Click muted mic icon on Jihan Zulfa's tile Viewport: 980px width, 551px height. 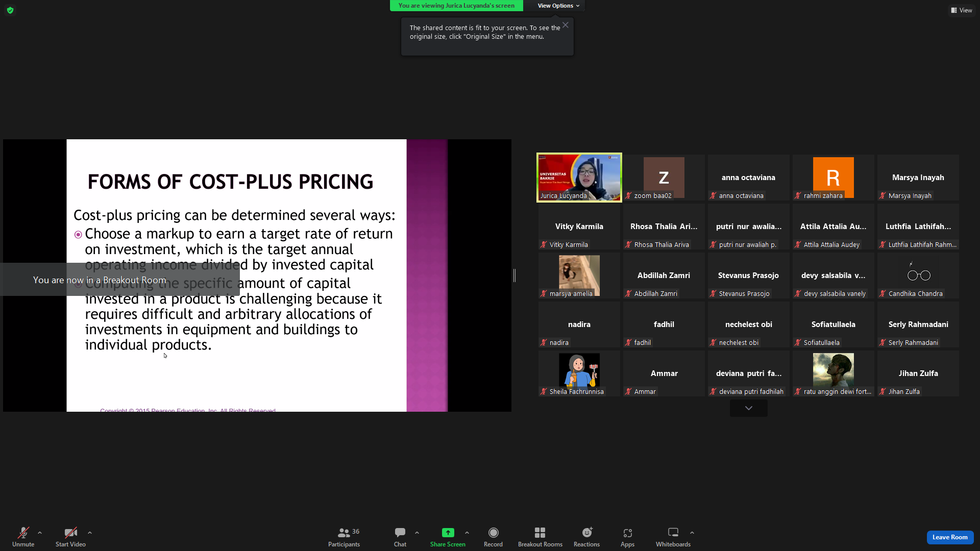pyautogui.click(x=883, y=392)
